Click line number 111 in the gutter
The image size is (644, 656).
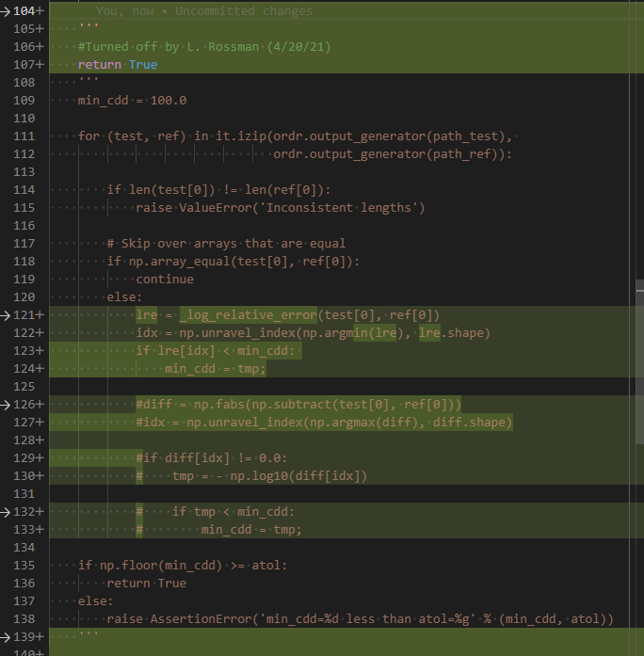pos(24,136)
